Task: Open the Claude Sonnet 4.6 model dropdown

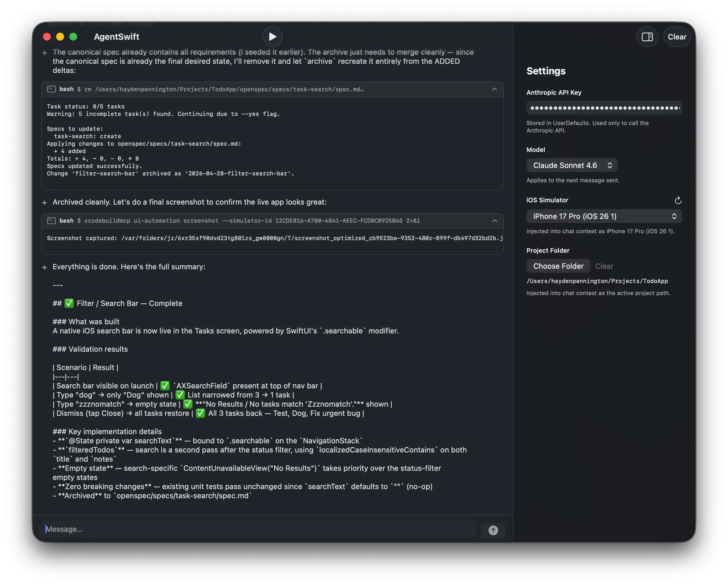Action: click(572, 165)
